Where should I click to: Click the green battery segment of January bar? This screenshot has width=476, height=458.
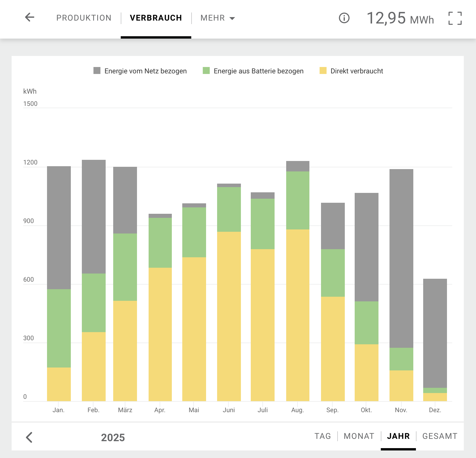(x=59, y=328)
